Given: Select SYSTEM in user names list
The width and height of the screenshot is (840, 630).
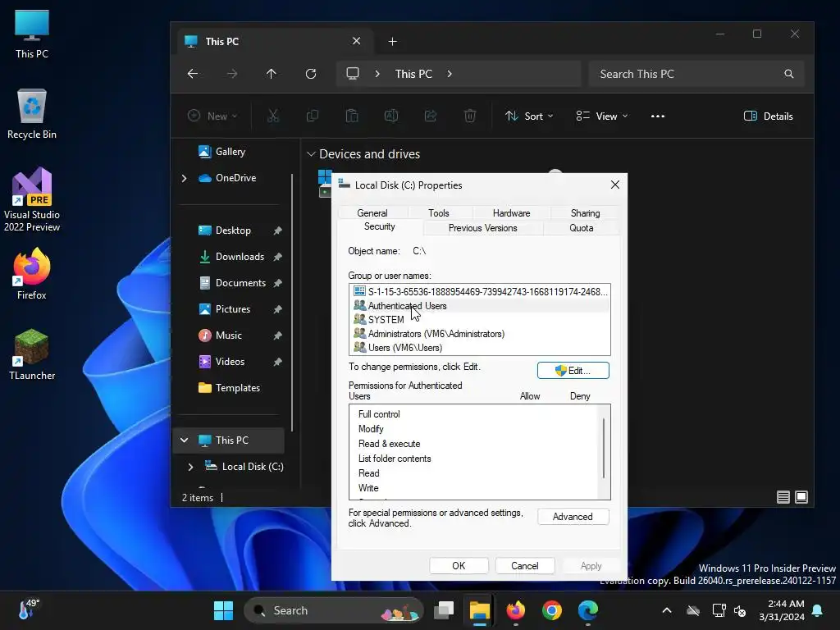Looking at the screenshot, I should pos(479,319).
